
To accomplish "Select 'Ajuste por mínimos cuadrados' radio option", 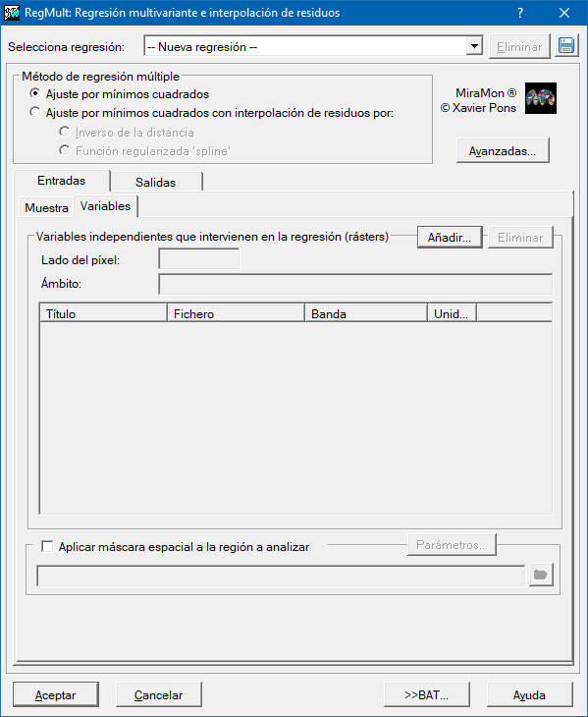I will click(34, 93).
